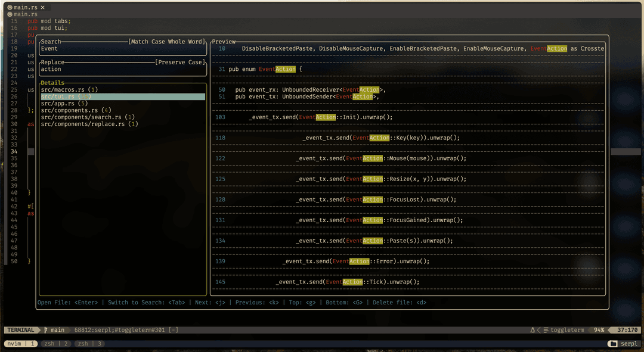Click the toggleterm filetype label
Viewport: 644px width, 352px height.
567,330
